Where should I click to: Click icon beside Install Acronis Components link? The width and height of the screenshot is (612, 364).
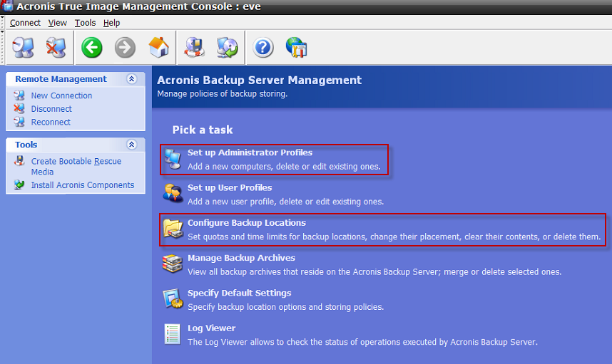(x=19, y=184)
